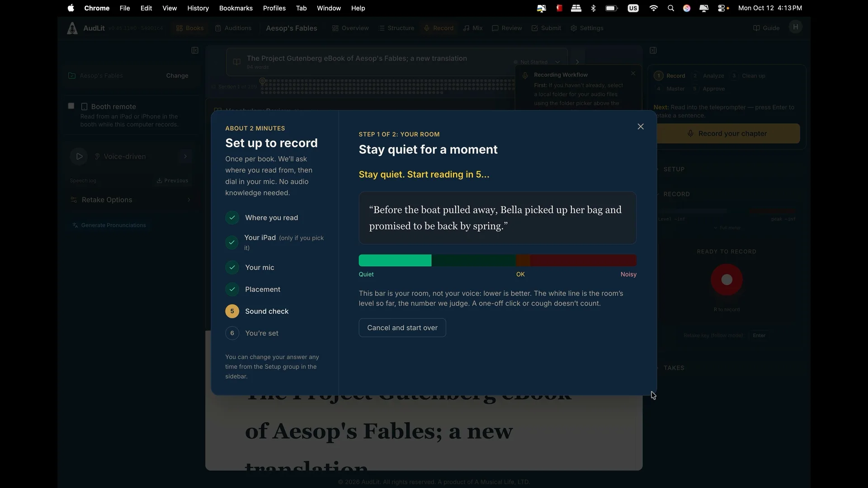Open the Not Started status dropdown
This screenshot has height=488, width=868.
pos(537,62)
